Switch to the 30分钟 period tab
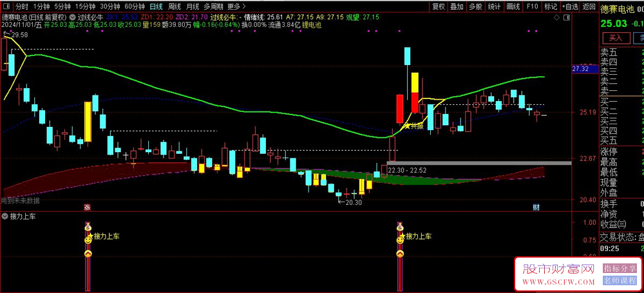The height and width of the screenshot is (293, 644). point(110,6)
